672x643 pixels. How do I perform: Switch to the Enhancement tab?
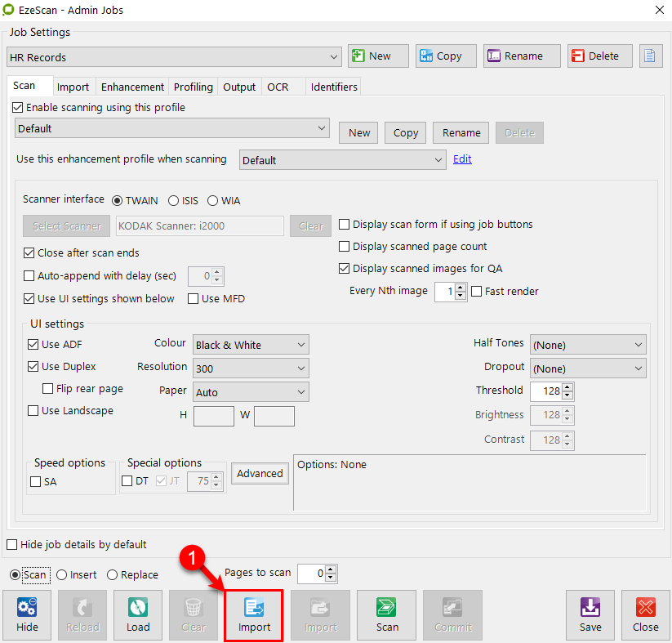pyautogui.click(x=132, y=87)
